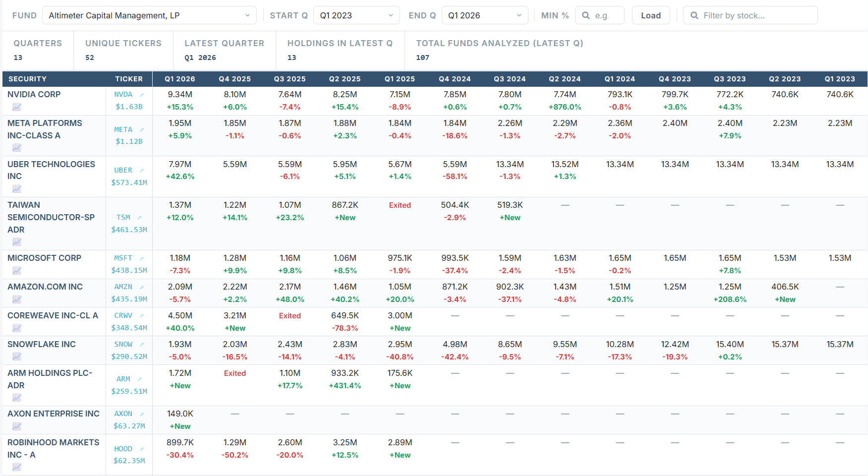Open MICROSOFT CORP chart icon
The height and width of the screenshot is (476, 868).
(x=17, y=270)
